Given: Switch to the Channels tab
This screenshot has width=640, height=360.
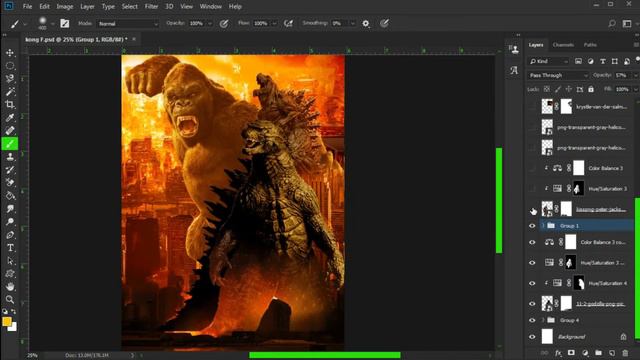Looking at the screenshot, I should [563, 45].
